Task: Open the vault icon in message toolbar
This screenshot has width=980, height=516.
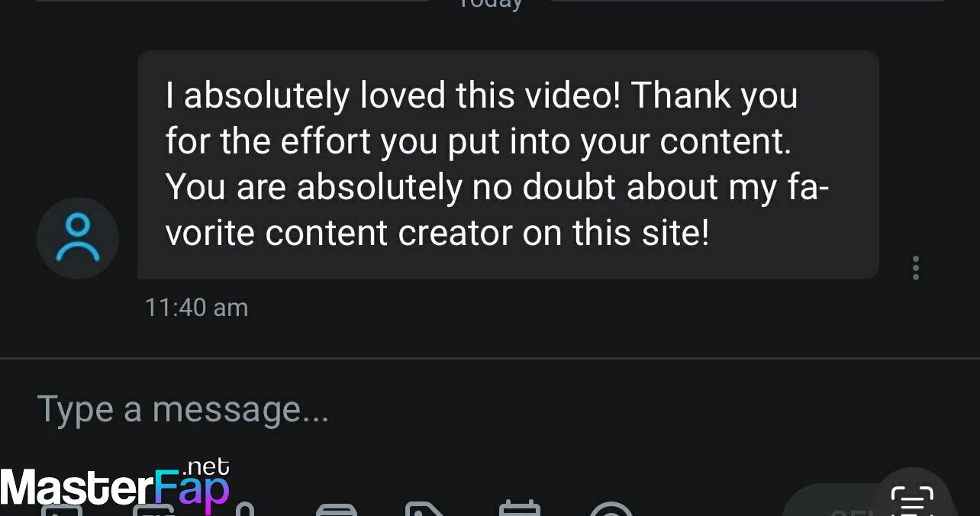Action: [x=337, y=509]
